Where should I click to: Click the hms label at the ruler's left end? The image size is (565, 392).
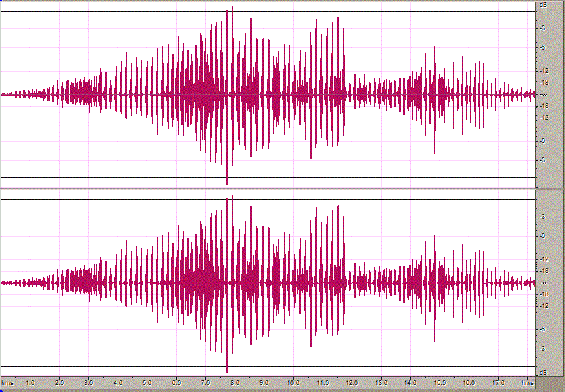click(8, 382)
